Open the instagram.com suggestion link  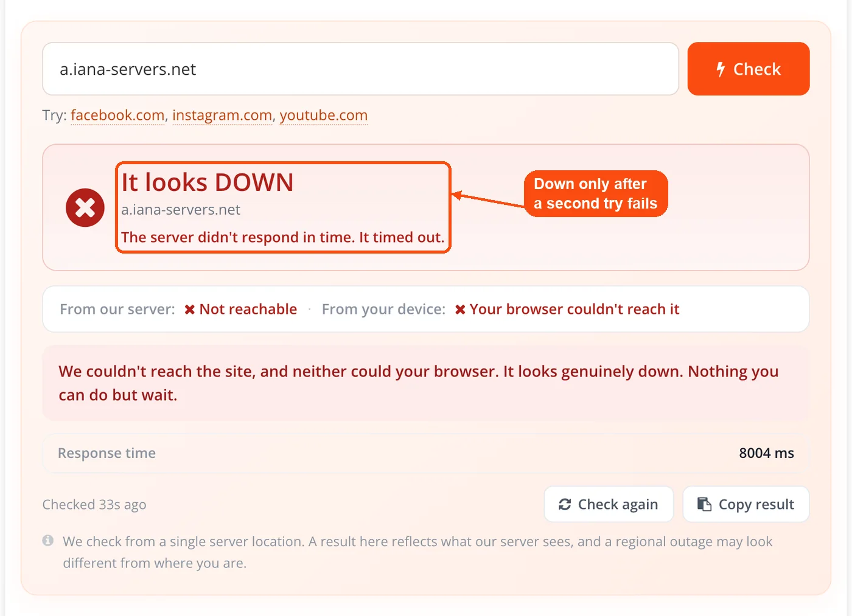tap(222, 115)
